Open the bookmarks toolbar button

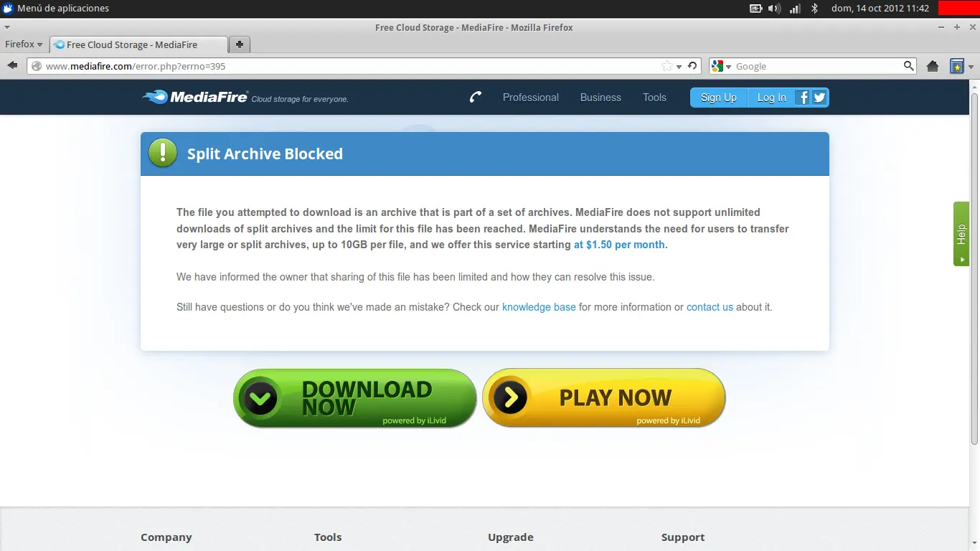957,66
